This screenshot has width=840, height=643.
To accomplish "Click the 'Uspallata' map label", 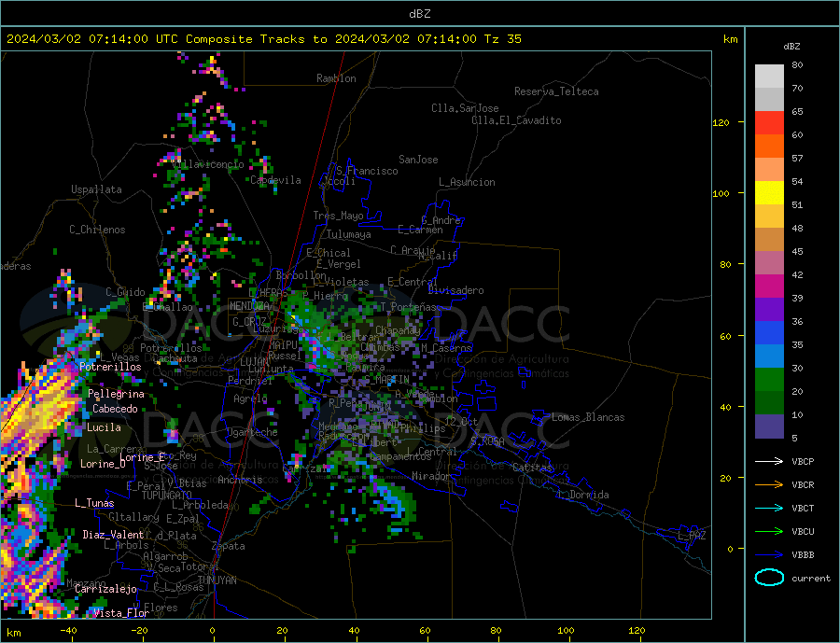I will coord(96,189).
